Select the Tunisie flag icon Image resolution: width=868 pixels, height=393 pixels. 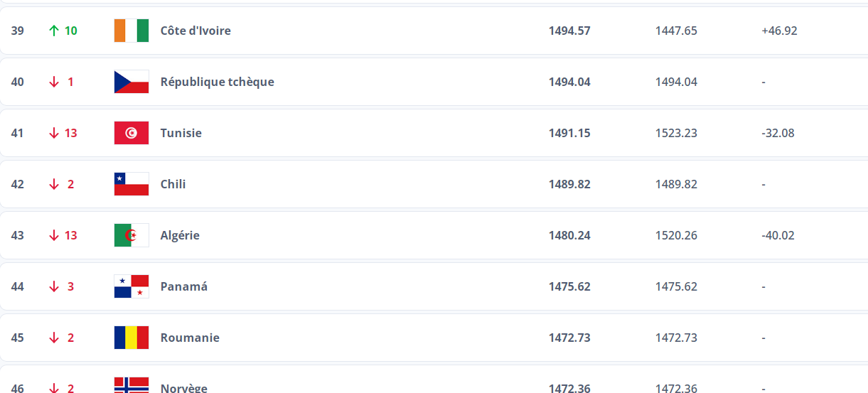pyautogui.click(x=132, y=133)
